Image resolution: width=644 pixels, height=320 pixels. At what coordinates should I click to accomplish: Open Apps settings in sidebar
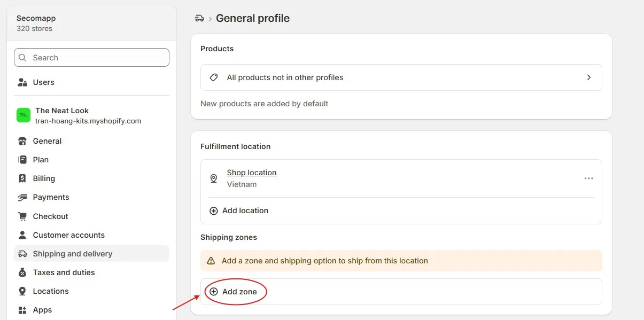(91, 310)
